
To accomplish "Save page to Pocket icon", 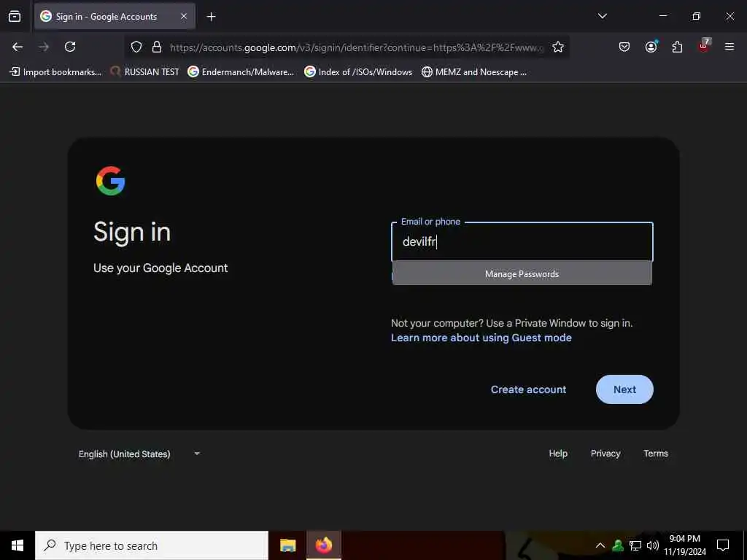I will [x=624, y=47].
